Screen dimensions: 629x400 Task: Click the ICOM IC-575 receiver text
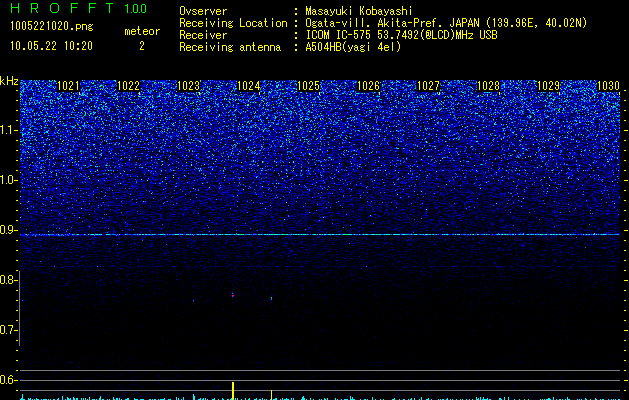401,35
